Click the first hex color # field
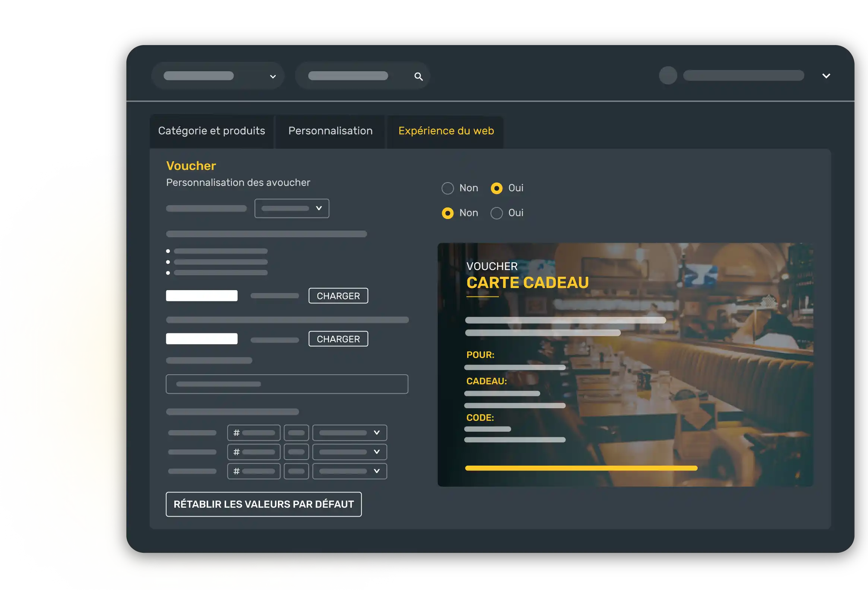 click(x=254, y=433)
